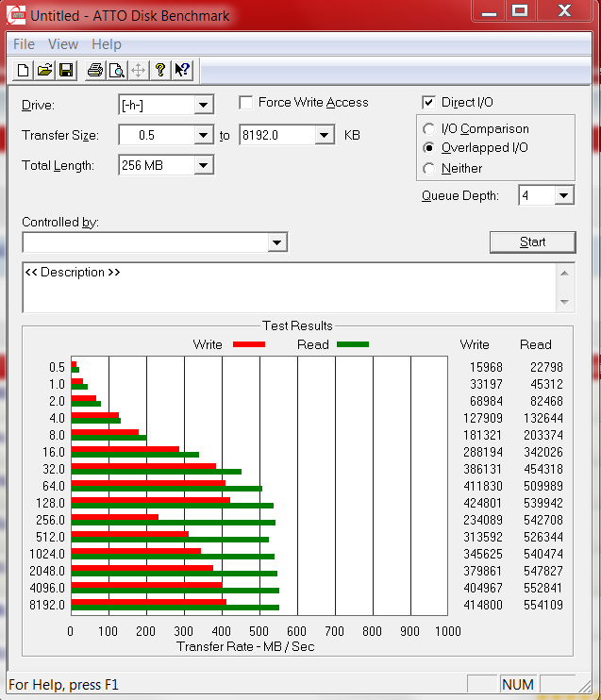Uncheck the Direct I/O checkbox
The image size is (601, 700).
pos(429,103)
